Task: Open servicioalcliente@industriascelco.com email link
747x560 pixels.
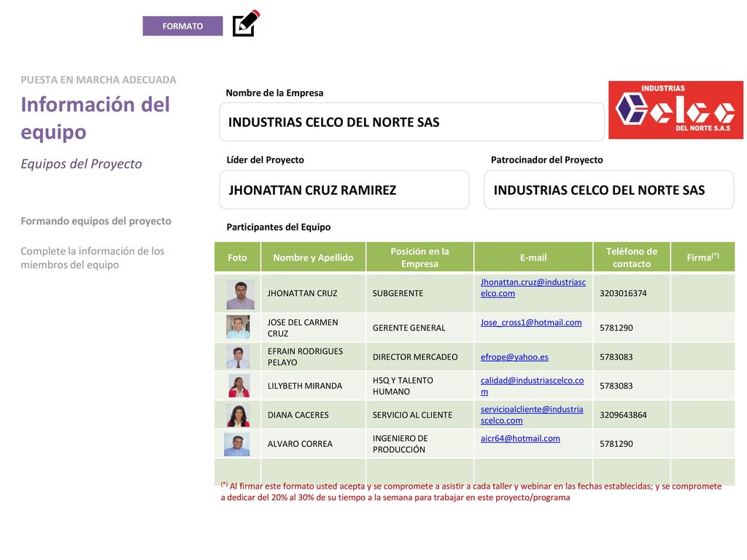Action: coord(532,415)
